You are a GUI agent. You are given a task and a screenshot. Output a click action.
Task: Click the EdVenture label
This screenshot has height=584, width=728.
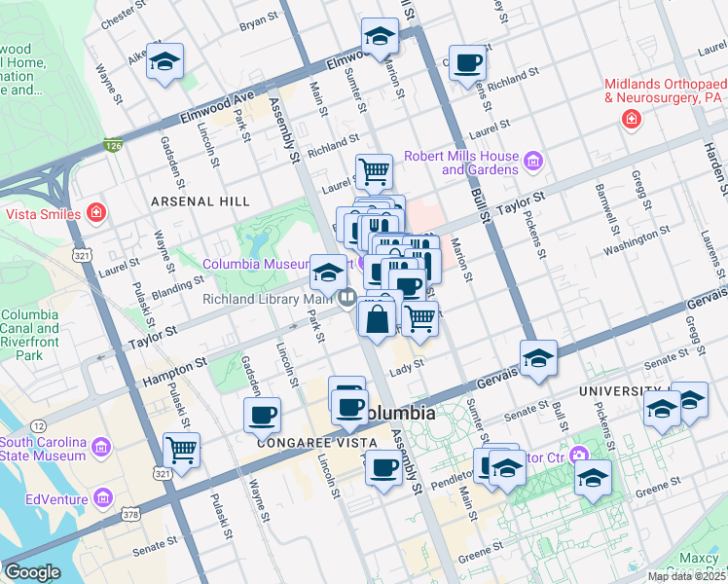pos(56,499)
